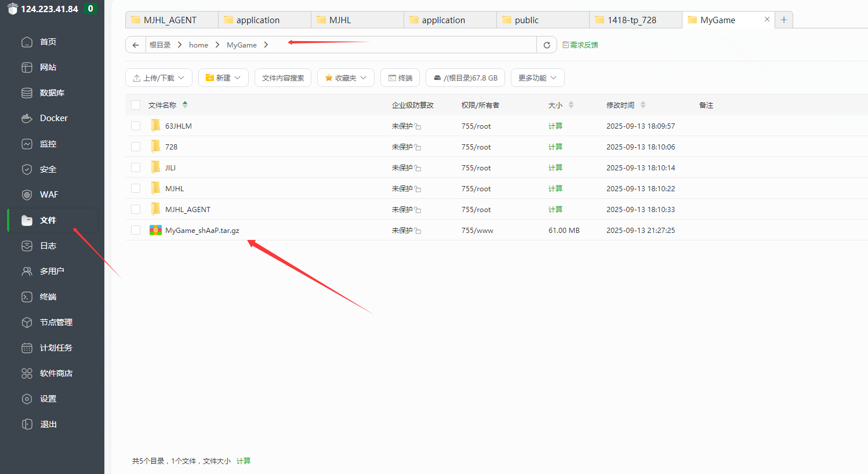
Task: Open the 网站 website sidebar item
Action: pos(52,67)
